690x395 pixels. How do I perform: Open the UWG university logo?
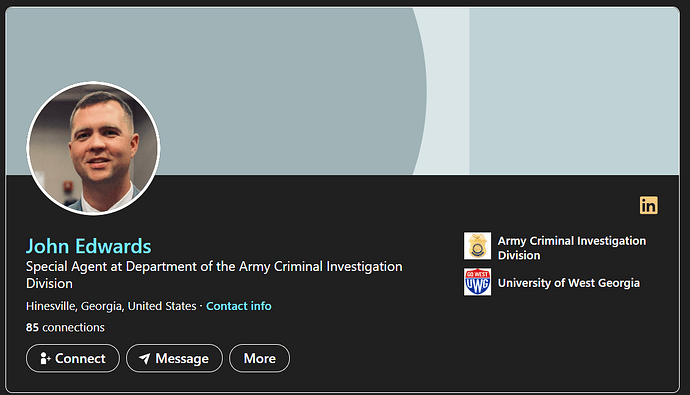[477, 282]
